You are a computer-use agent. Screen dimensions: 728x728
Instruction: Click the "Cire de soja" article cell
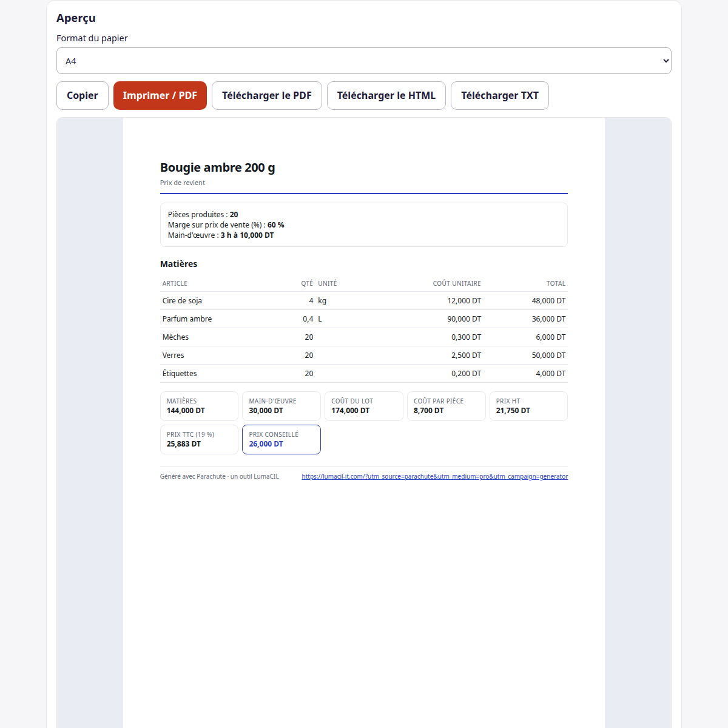(x=182, y=300)
